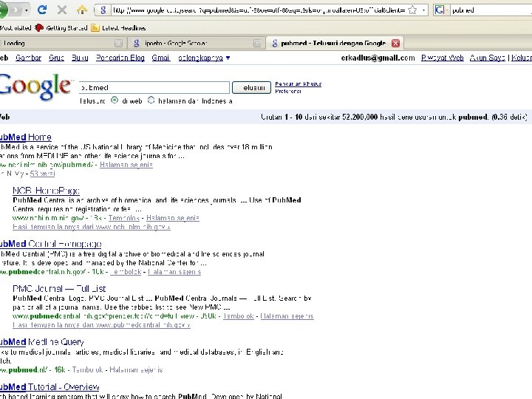Click the erkadius@gmail.com account text

point(378,58)
